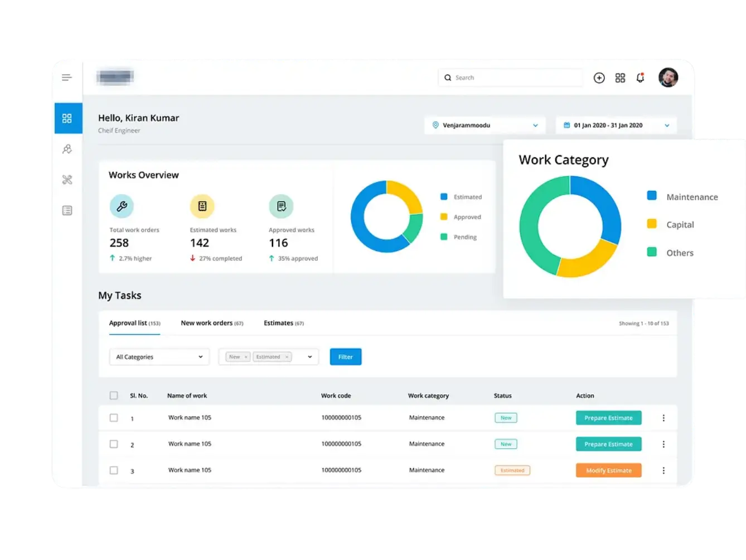Click the location pin icon
Viewport: 746px width, 560px height.
pyautogui.click(x=435, y=125)
